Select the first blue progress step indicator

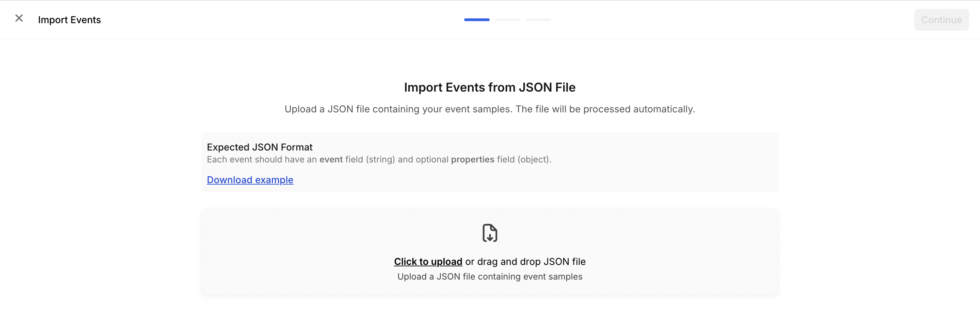coord(477,20)
